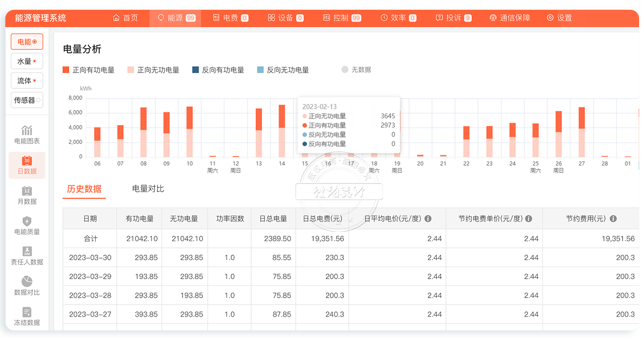Click the bar for day 27
The width and height of the screenshot is (644, 345).
[x=582, y=132]
